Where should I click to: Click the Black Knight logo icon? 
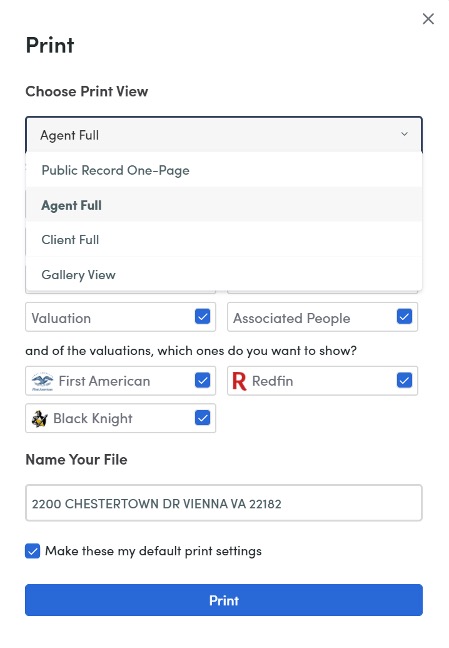40,419
